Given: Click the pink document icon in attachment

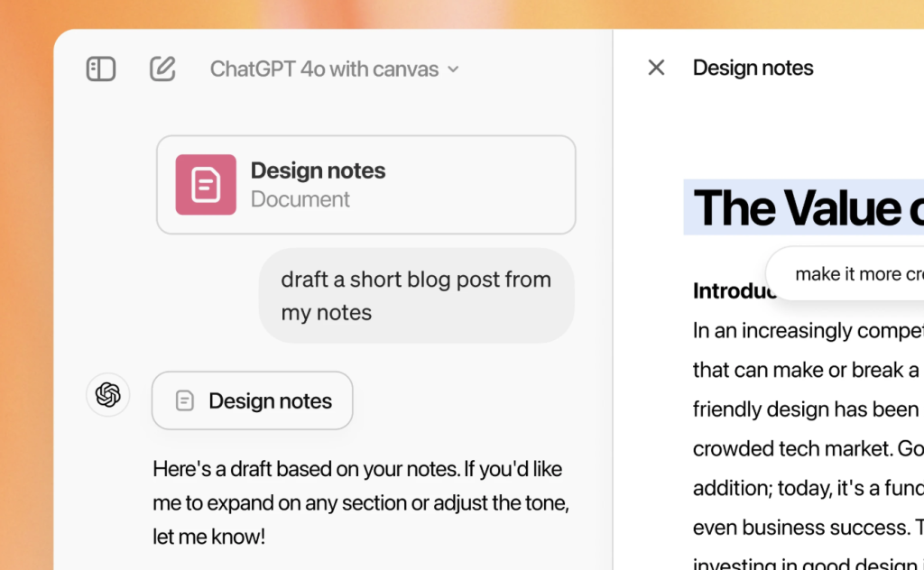Looking at the screenshot, I should pyautogui.click(x=206, y=185).
